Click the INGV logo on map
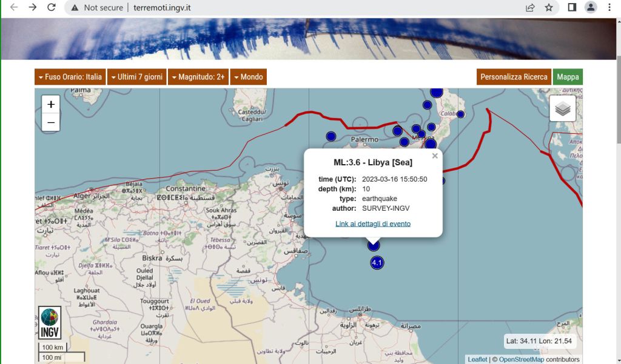 click(50, 323)
